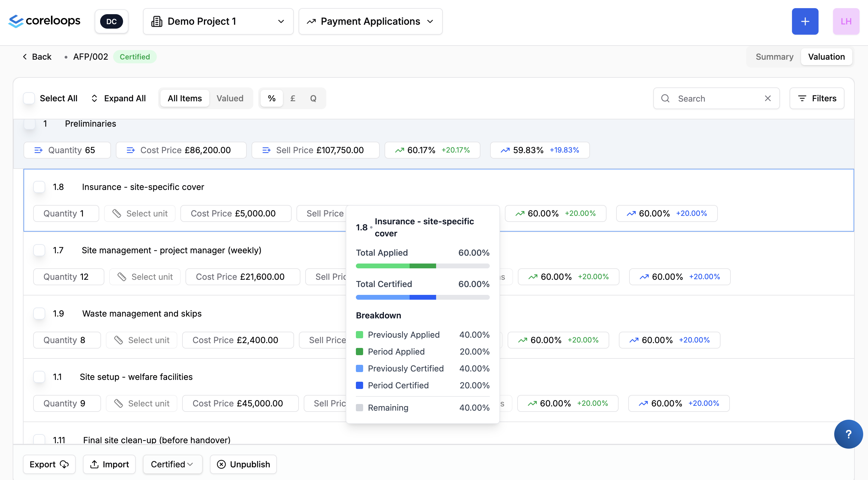Open the Certified status dropdown at bottom

pyautogui.click(x=172, y=464)
